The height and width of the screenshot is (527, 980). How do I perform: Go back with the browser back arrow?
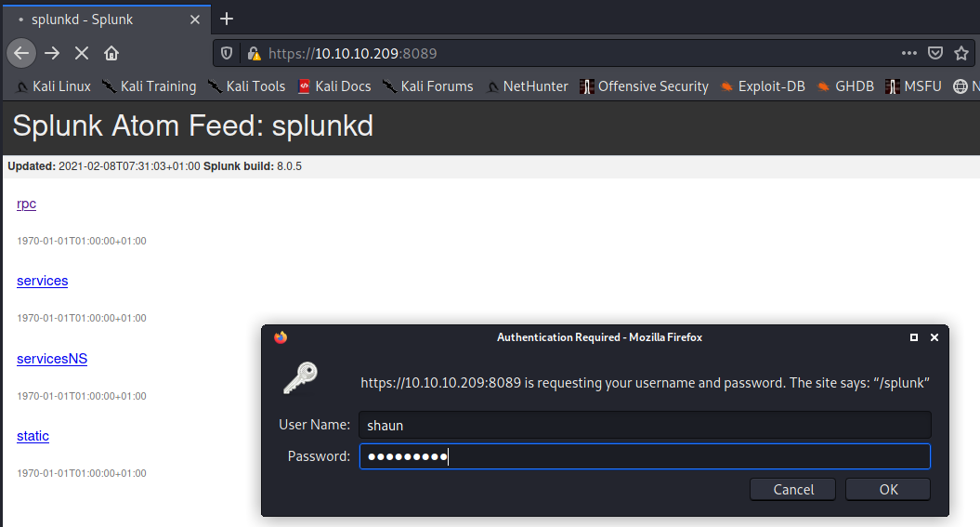tap(21, 53)
